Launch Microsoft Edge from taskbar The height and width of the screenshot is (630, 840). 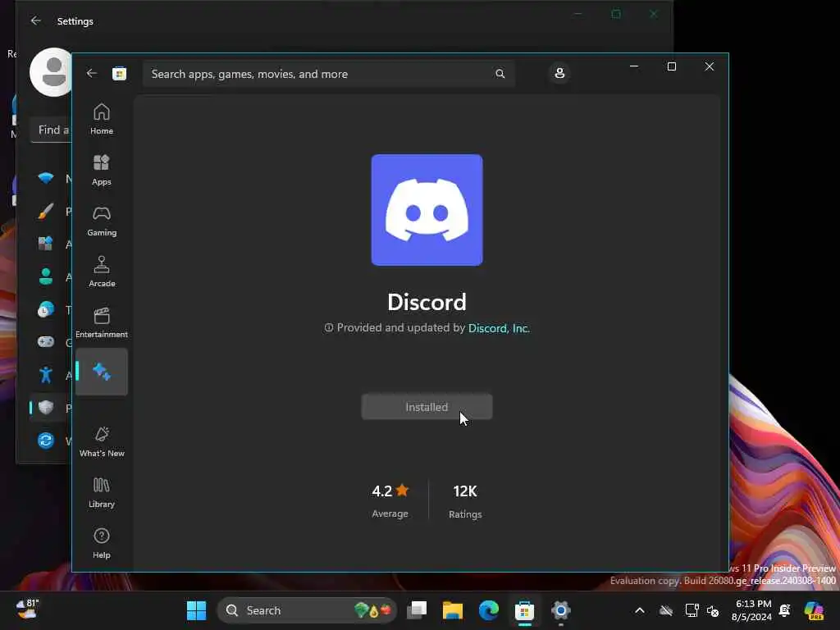click(x=489, y=610)
